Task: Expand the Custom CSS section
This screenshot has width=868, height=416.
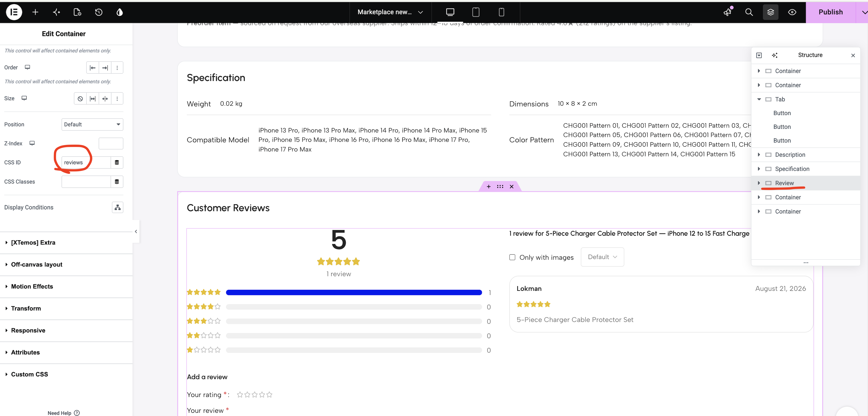Action: [66, 374]
